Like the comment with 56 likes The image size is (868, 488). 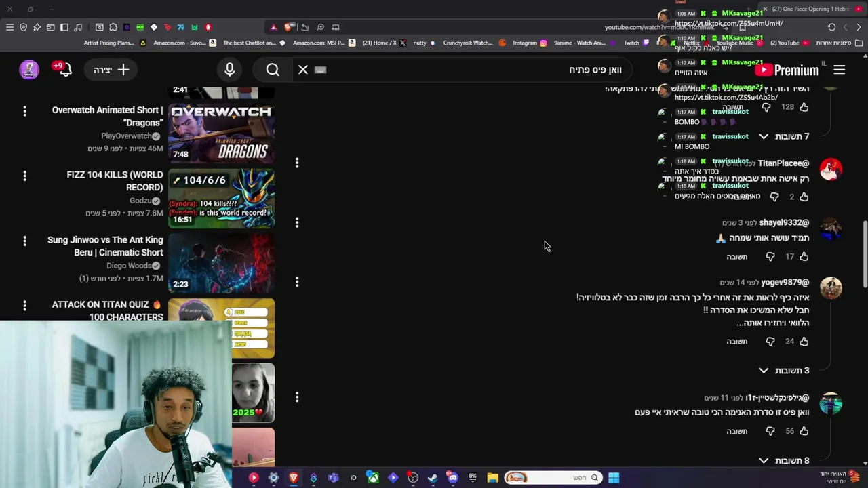[804, 431]
